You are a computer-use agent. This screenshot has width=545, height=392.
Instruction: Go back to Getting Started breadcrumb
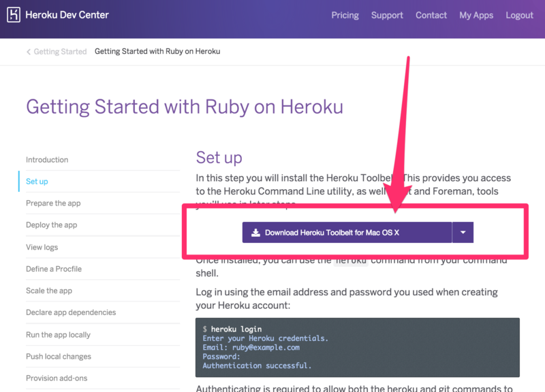point(60,52)
